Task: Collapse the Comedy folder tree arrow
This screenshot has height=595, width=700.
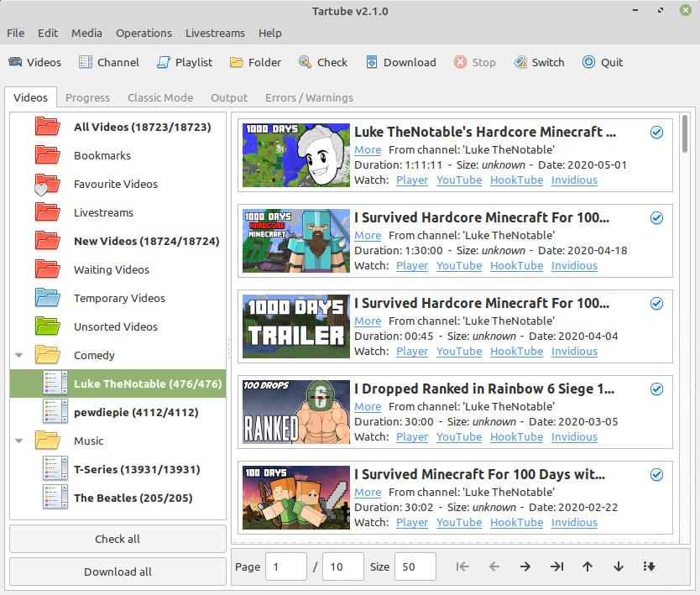Action: 18,355
